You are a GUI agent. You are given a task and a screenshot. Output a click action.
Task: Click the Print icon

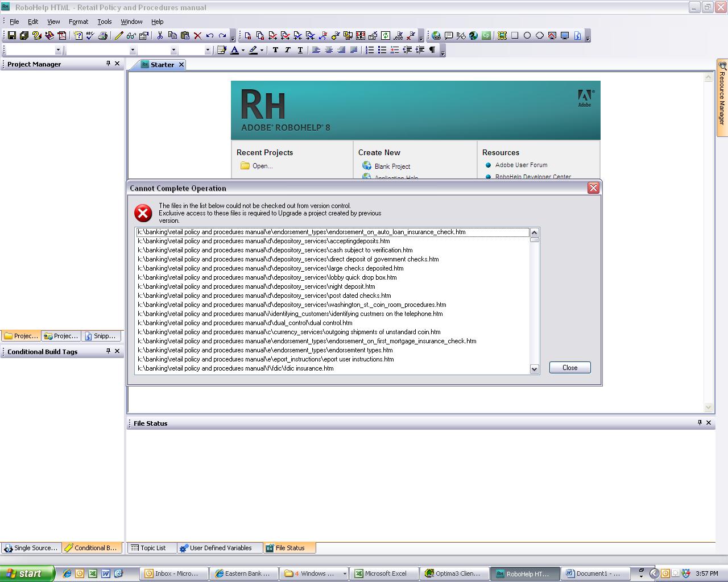(x=102, y=35)
